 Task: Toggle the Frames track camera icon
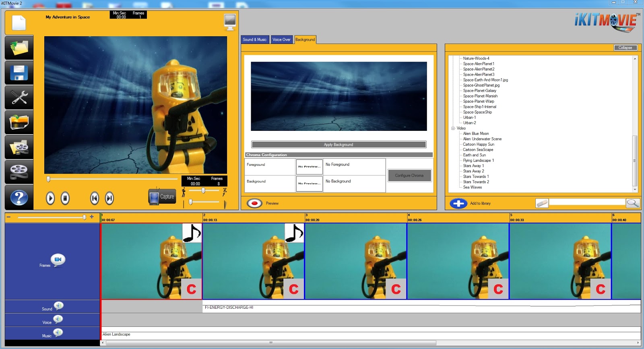58,260
